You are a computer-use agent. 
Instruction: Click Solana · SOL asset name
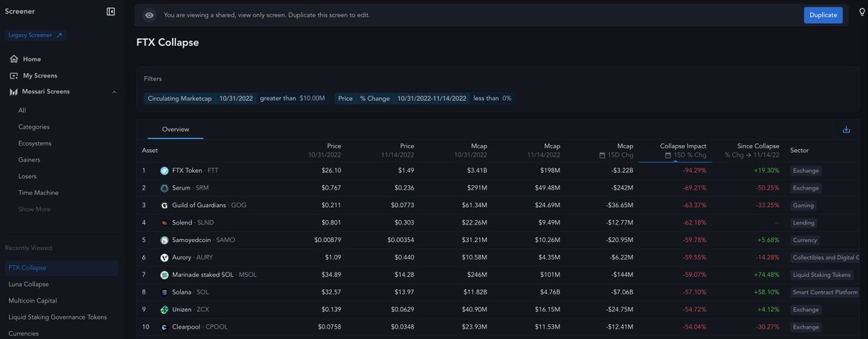(191, 293)
